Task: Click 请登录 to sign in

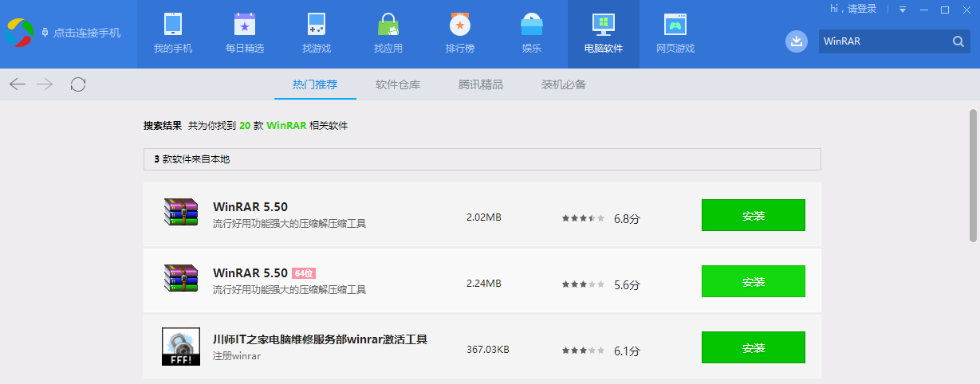Action: pyautogui.click(x=862, y=9)
